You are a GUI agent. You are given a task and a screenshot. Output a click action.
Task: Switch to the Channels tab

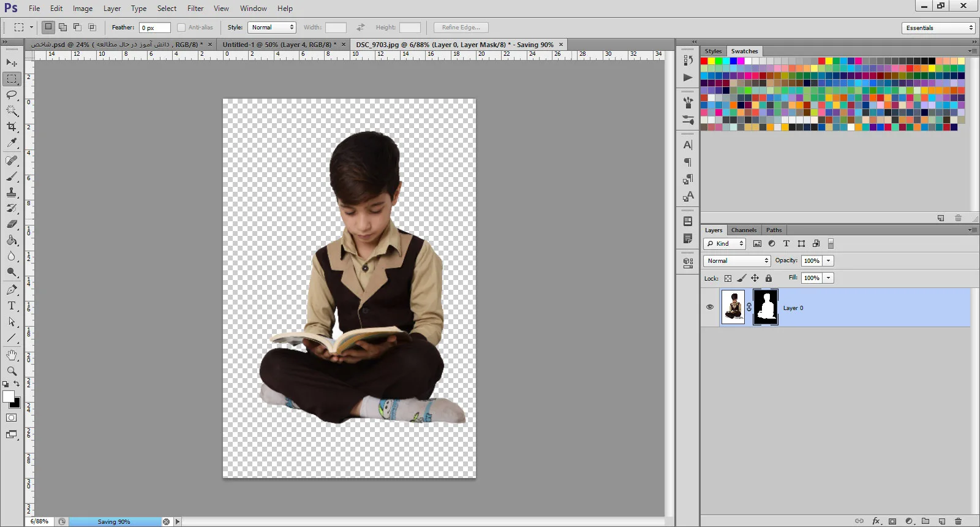pos(744,230)
